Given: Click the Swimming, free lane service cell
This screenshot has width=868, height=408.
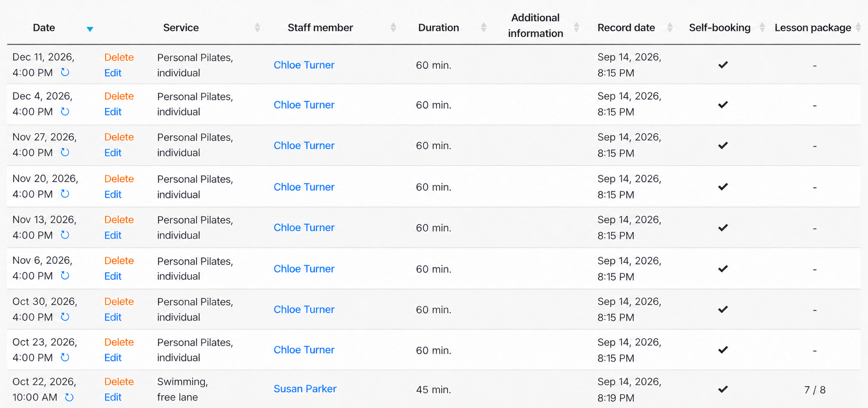Looking at the screenshot, I should pyautogui.click(x=182, y=389).
